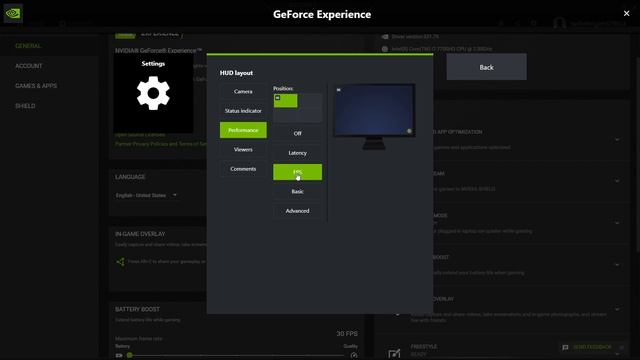Click the 30 FPS value
The image size is (640, 360).
(347, 334)
